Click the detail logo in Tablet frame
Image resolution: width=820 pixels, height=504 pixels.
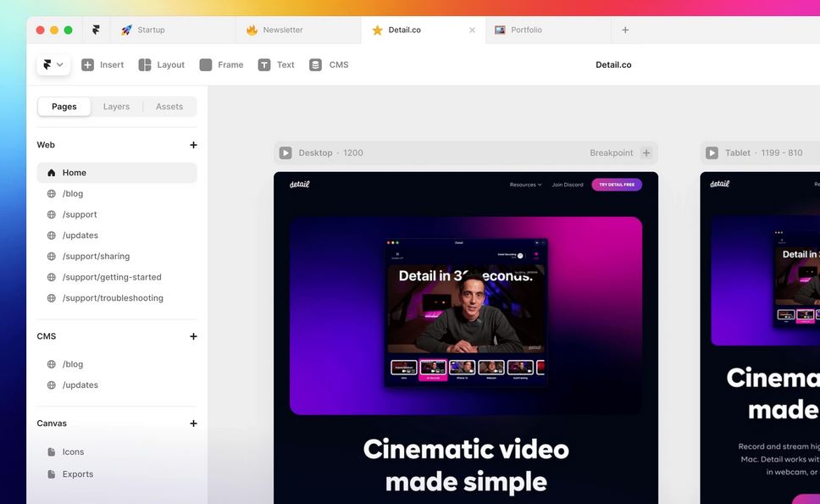point(719,184)
